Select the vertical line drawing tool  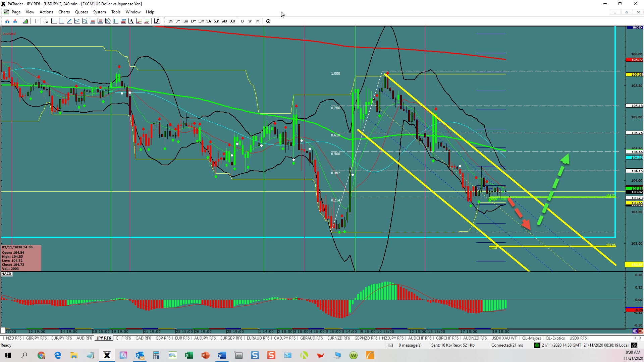pyautogui.click(x=62, y=21)
